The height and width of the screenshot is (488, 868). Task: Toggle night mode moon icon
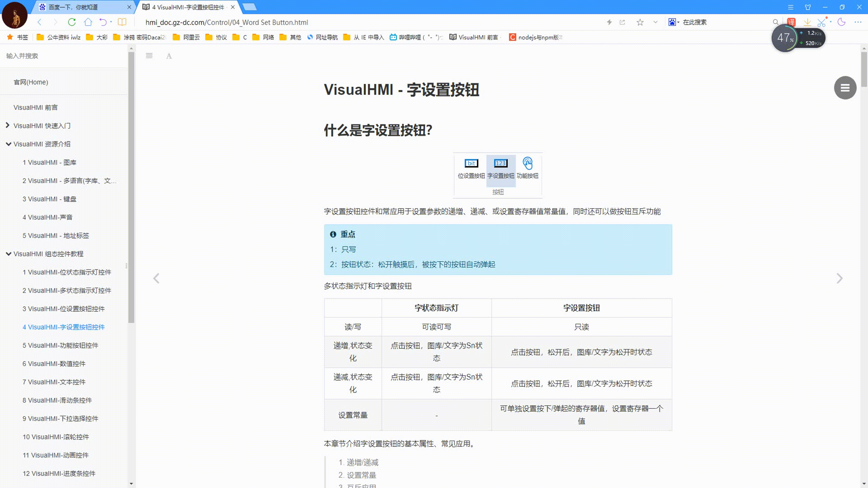841,22
